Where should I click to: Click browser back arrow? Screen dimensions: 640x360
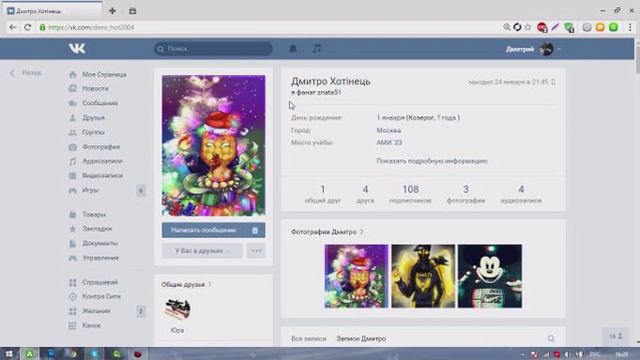pyautogui.click(x=13, y=27)
